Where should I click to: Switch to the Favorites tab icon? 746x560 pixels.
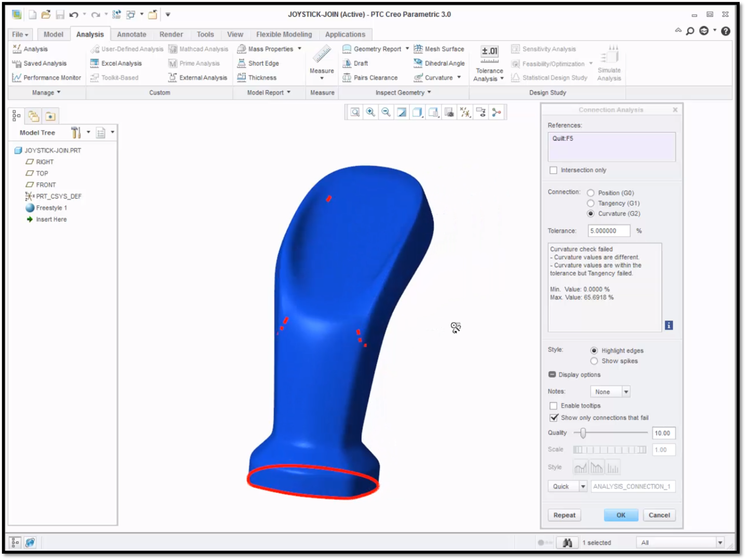click(x=50, y=116)
